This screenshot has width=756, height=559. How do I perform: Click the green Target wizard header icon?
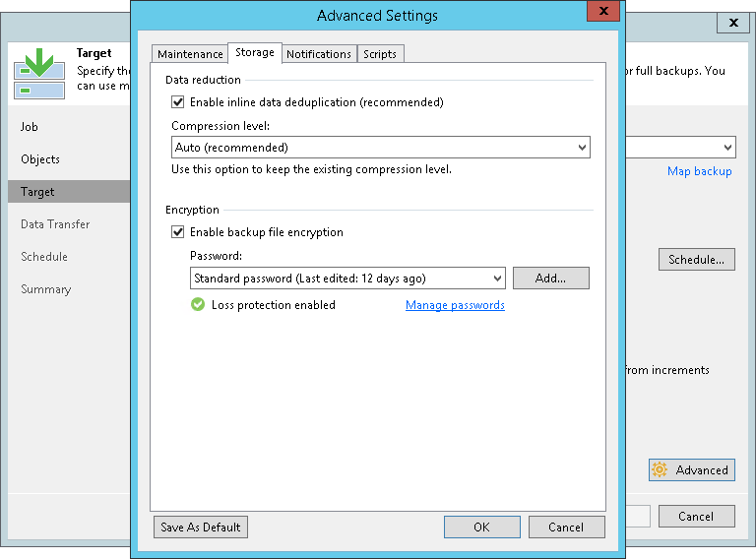pyautogui.click(x=39, y=74)
